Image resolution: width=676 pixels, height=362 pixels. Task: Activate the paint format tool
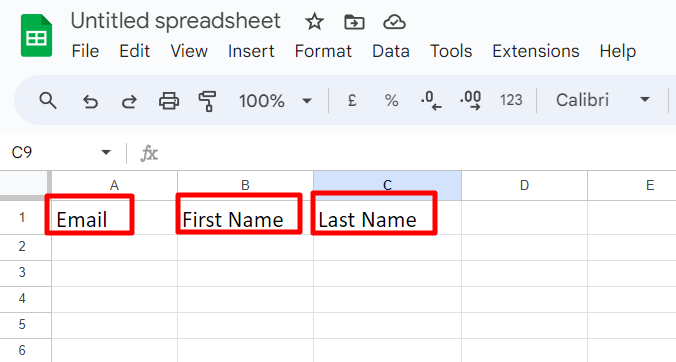coord(207,101)
